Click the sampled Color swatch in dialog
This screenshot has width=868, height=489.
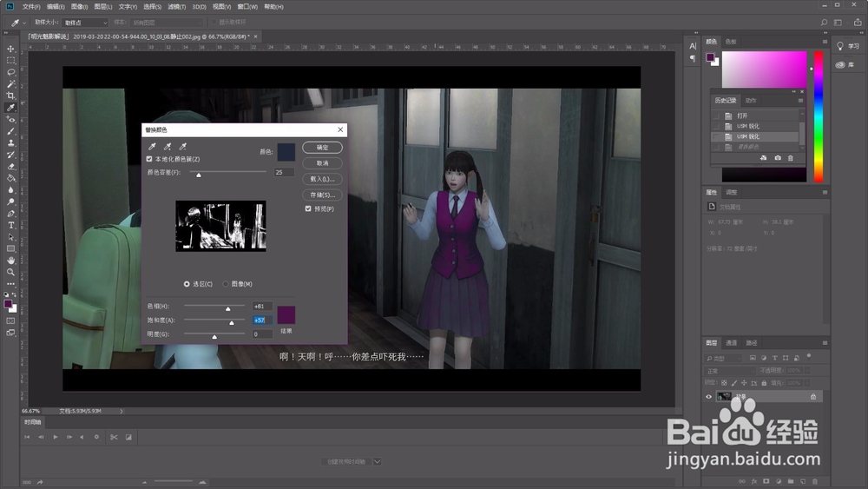(x=286, y=152)
